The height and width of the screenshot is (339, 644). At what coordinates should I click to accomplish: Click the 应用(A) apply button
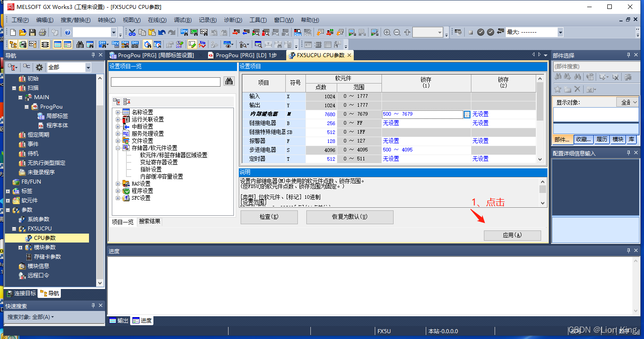tap(512, 235)
